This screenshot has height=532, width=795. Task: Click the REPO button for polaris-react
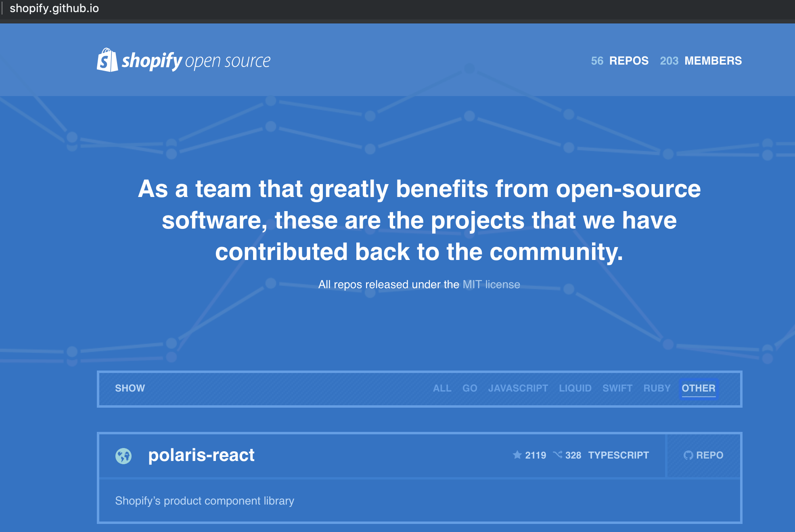pos(703,455)
